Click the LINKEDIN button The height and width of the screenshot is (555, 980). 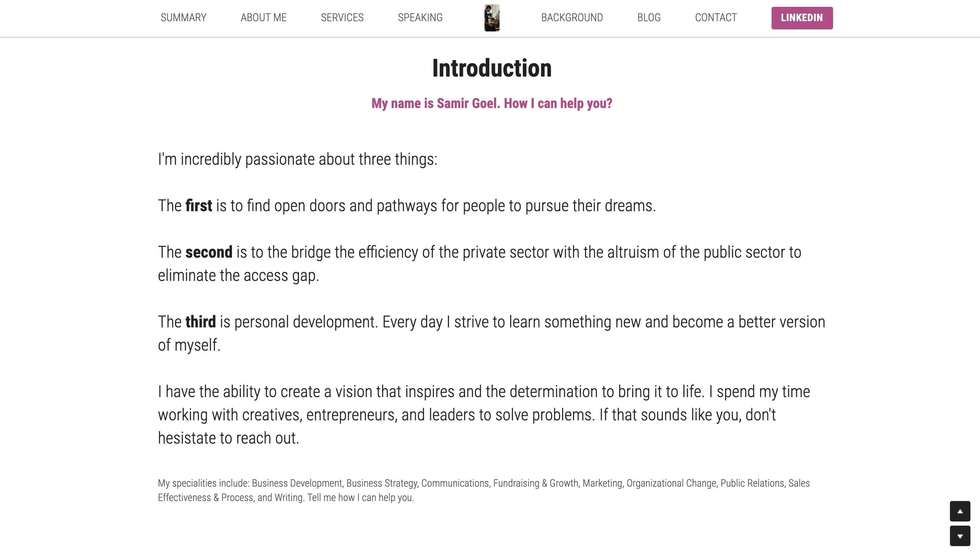(802, 17)
